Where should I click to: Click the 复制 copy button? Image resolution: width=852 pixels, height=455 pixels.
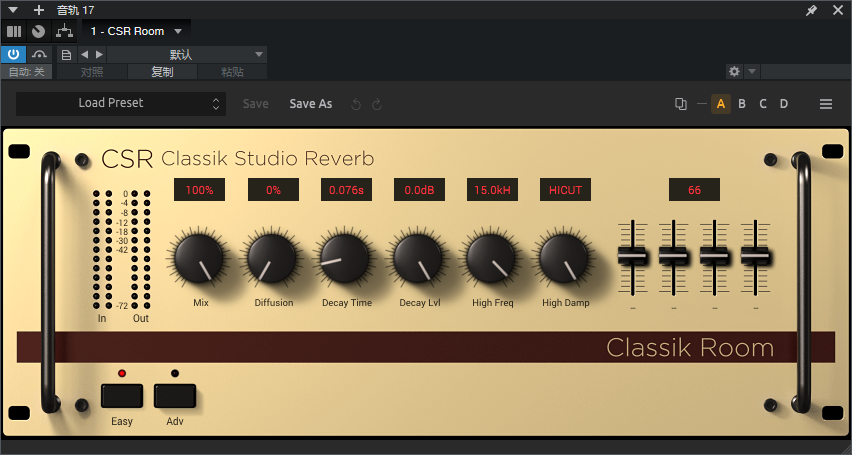162,72
